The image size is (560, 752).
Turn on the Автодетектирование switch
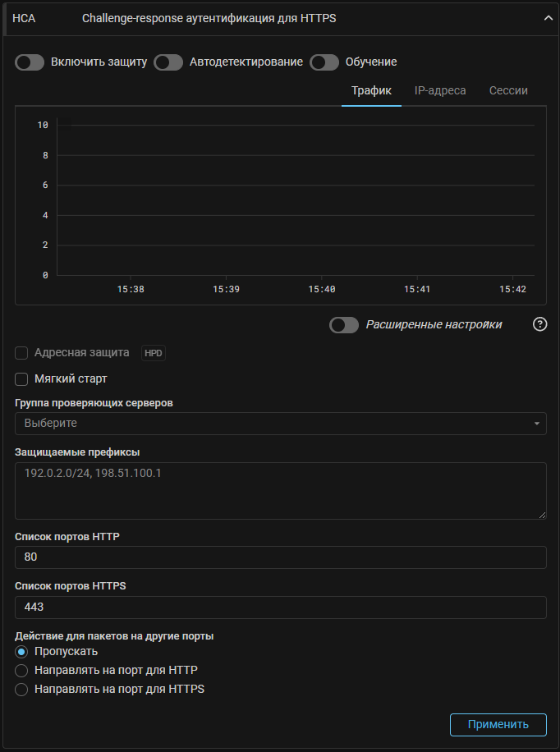(x=168, y=62)
